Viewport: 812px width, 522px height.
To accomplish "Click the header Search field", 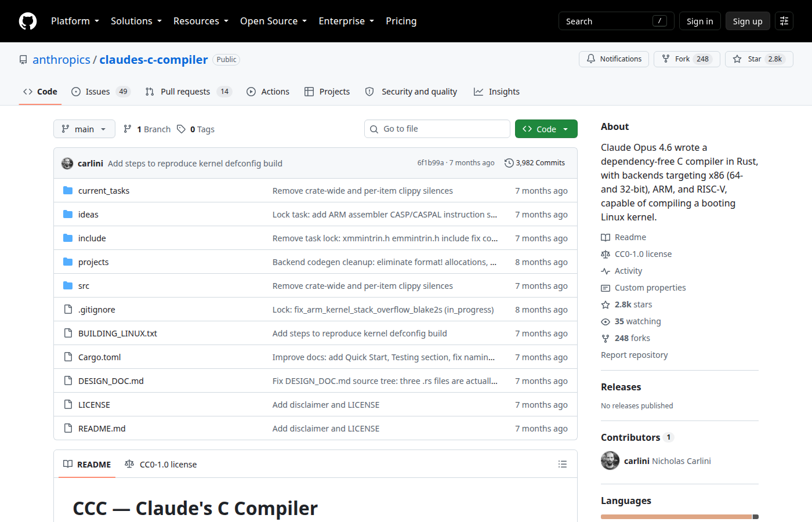I will (617, 21).
